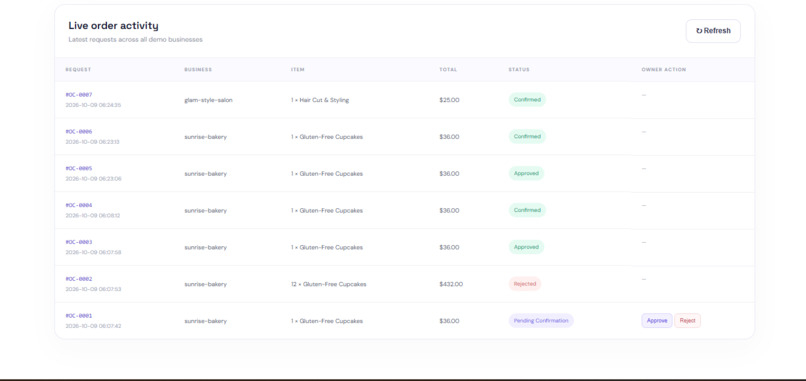Click the cupcakes item in the #OC-0003 row
This screenshot has width=806, height=381.
click(327, 248)
